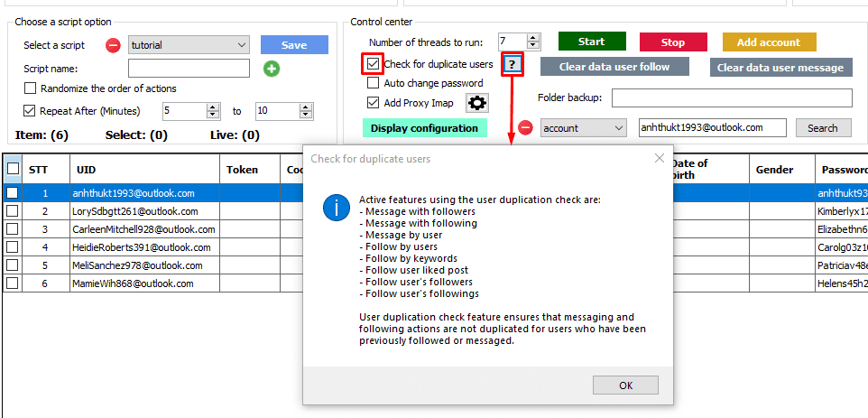Open proxy settings with the gear icon
868x418 pixels.
(x=476, y=103)
